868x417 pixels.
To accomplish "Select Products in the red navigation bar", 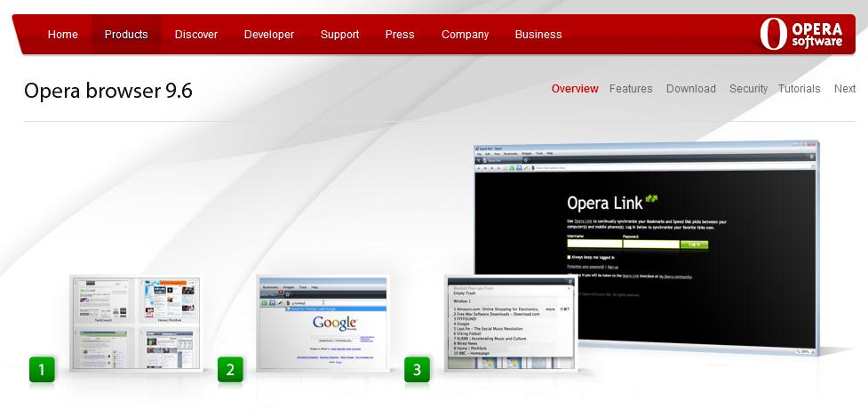I will (x=126, y=35).
